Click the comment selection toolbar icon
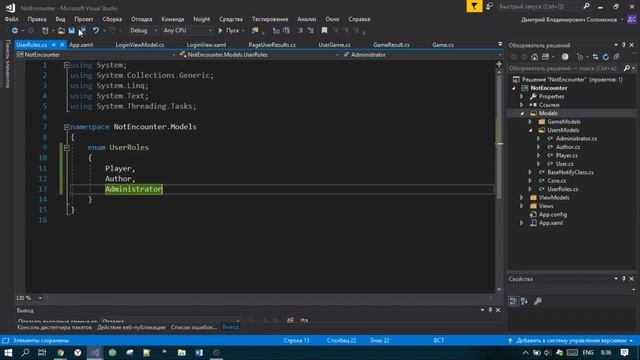 301,31
